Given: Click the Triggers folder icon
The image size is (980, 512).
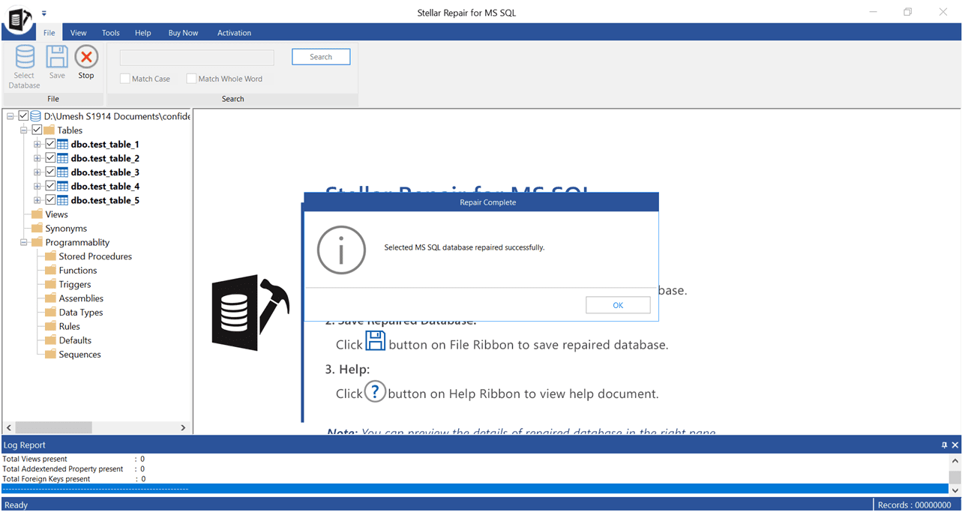Looking at the screenshot, I should 50,284.
